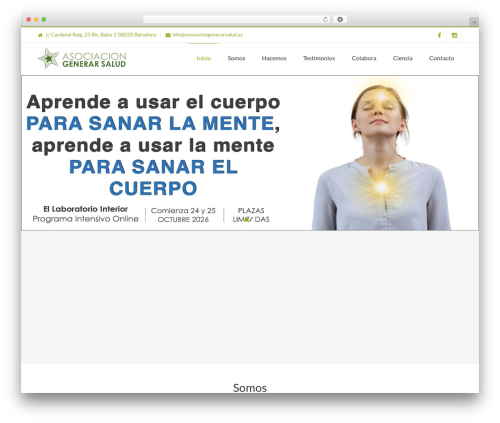Select Testimonios in the navigation
Image resolution: width=500 pixels, height=423 pixels.
(319, 58)
